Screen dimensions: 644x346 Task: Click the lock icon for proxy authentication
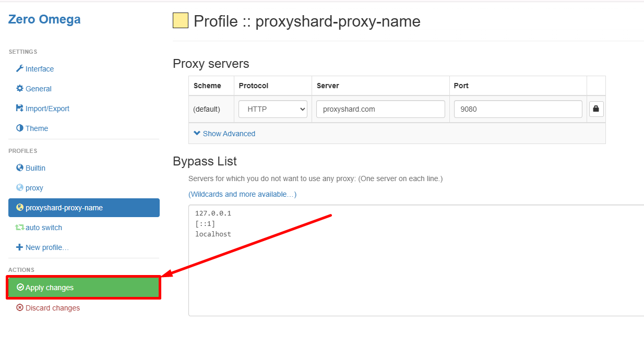pos(597,109)
